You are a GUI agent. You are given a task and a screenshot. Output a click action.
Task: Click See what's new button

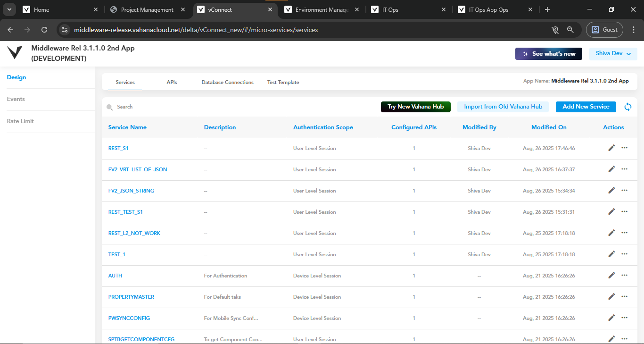point(549,54)
